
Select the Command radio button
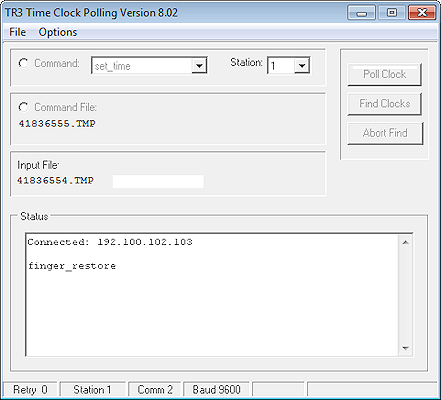tap(24, 63)
